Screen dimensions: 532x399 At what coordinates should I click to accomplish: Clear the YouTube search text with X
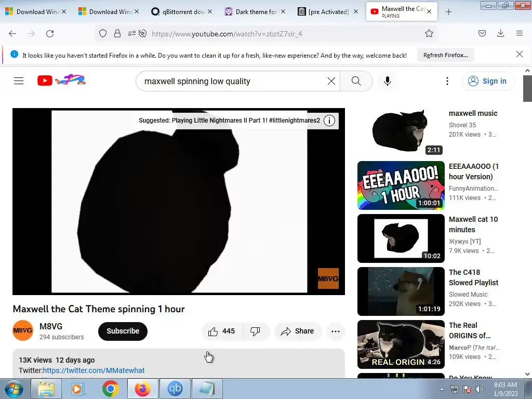point(331,81)
